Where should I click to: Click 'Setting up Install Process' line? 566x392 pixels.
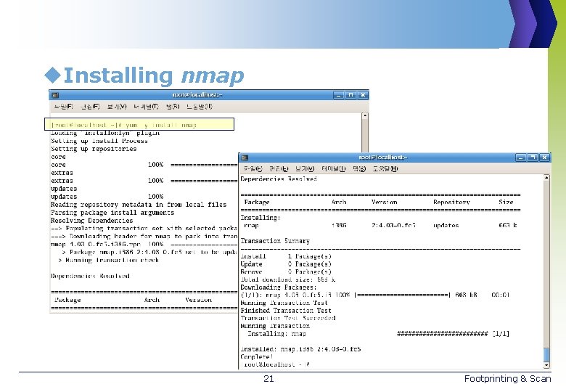point(99,141)
